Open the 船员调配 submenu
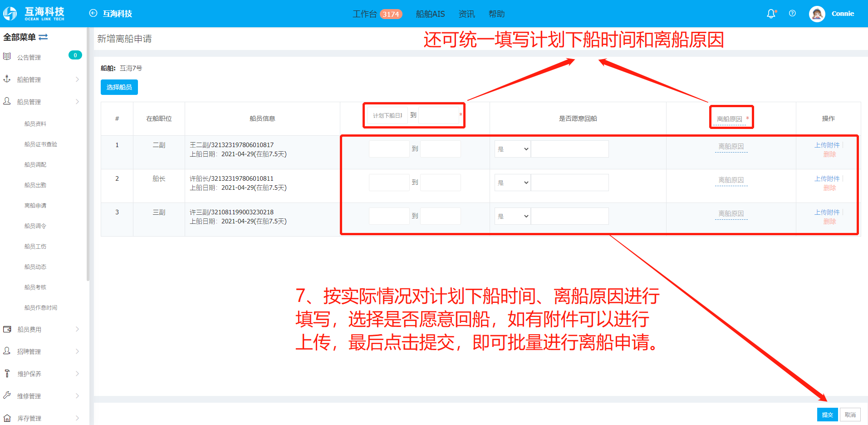The image size is (868, 425). tap(35, 164)
